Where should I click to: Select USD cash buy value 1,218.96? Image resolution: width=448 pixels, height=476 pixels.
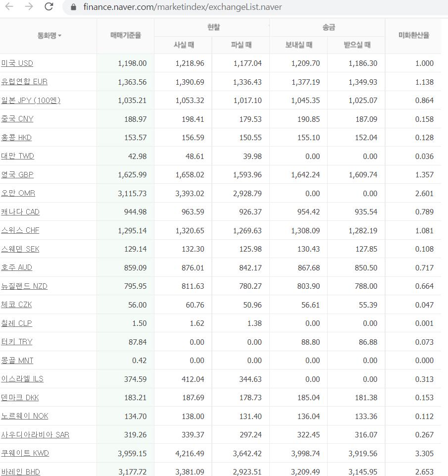click(x=190, y=63)
